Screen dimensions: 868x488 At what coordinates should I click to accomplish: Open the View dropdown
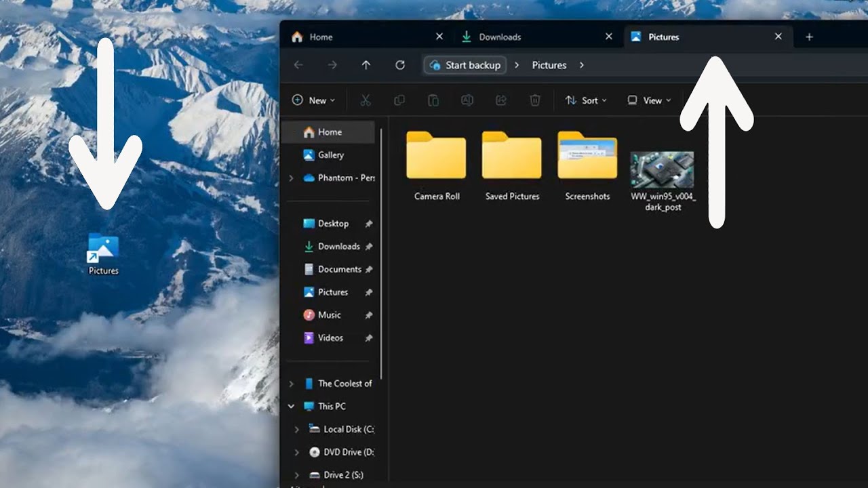pos(649,100)
